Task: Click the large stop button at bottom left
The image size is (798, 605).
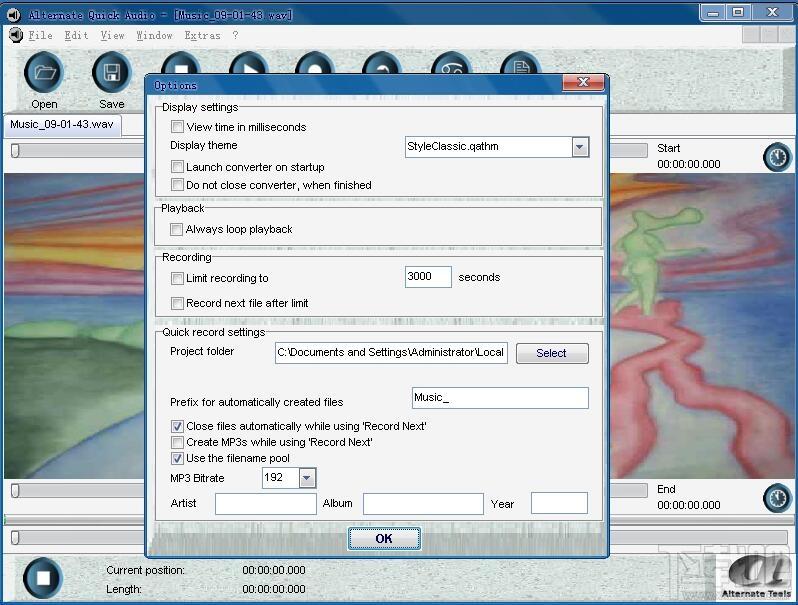Action: pyautogui.click(x=43, y=578)
